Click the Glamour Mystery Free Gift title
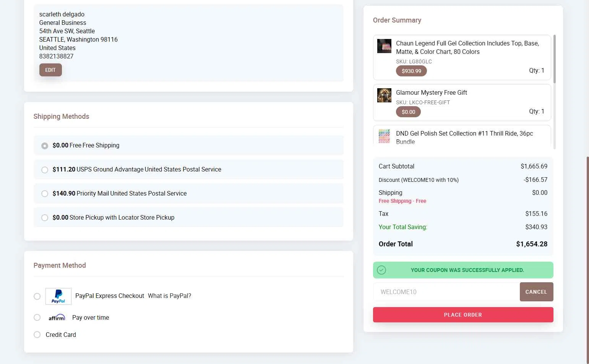The image size is (589, 364). 432,92
